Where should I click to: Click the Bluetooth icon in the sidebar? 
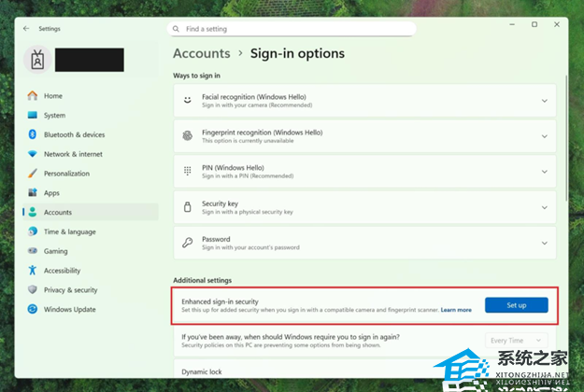click(x=33, y=134)
